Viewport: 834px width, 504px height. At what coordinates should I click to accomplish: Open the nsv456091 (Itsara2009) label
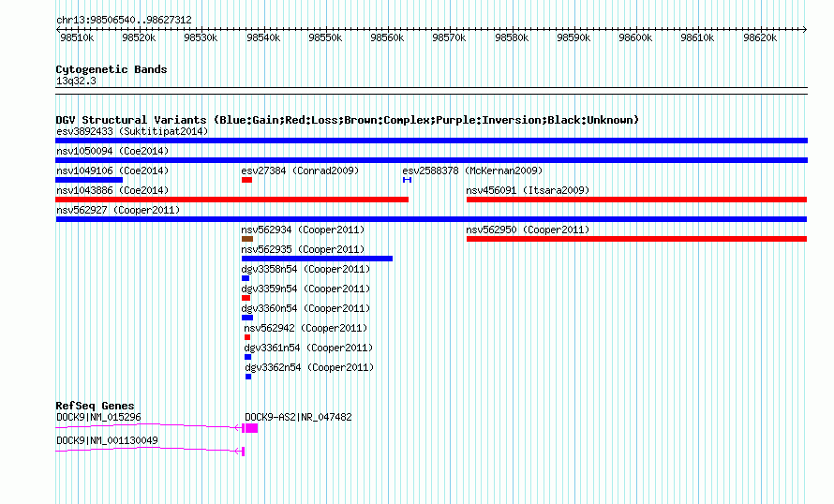pyautogui.click(x=528, y=190)
